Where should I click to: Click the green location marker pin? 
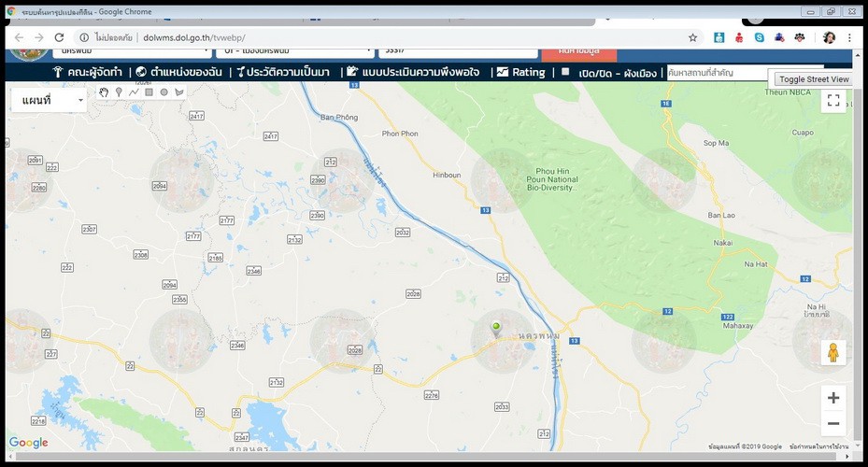[496, 330]
